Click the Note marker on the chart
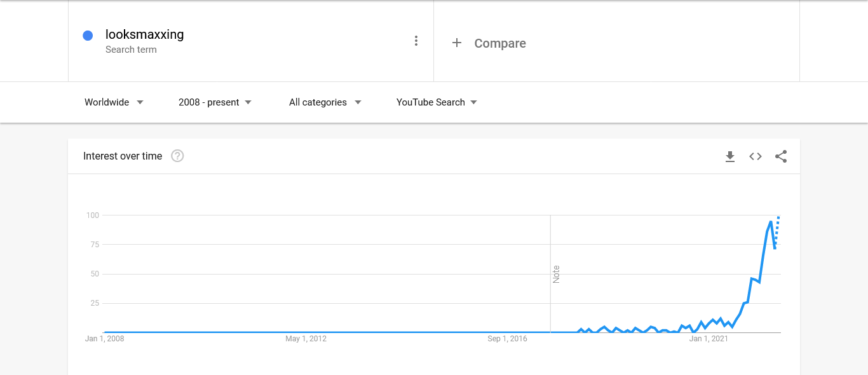This screenshot has width=868, height=375. 556,274
